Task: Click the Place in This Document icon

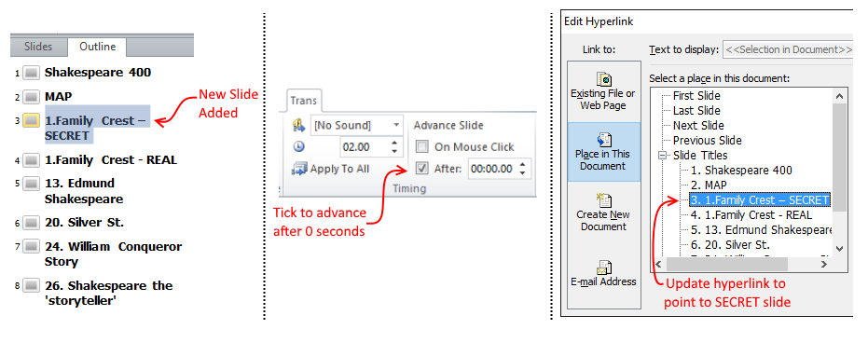Action: (603, 139)
